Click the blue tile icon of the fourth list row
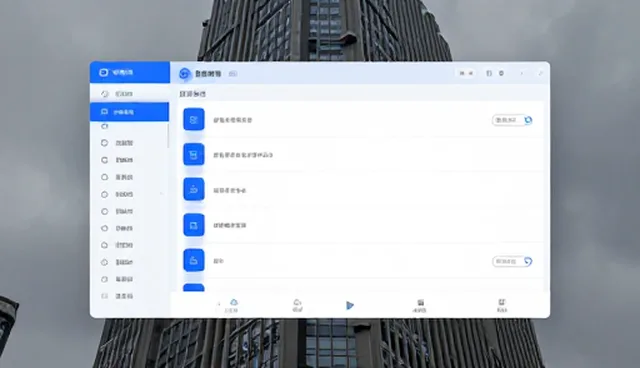640x368 pixels. [x=194, y=225]
